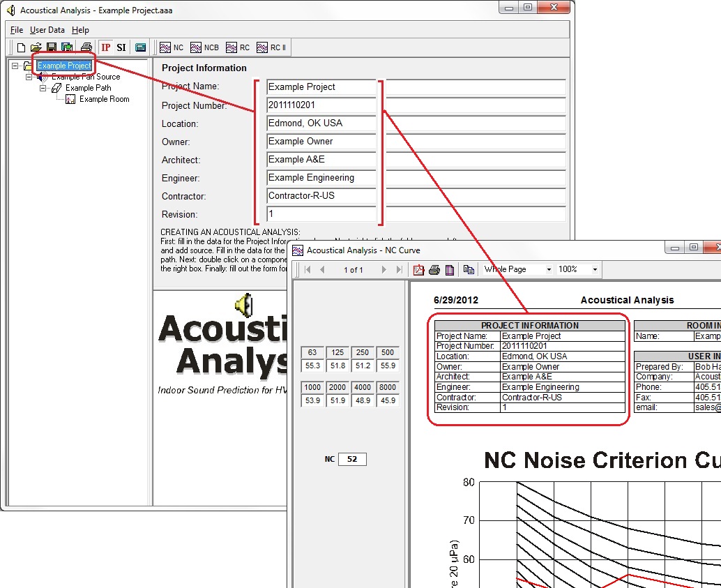Click the 1 of 1 page indicator
This screenshot has width=721, height=588.
353,270
